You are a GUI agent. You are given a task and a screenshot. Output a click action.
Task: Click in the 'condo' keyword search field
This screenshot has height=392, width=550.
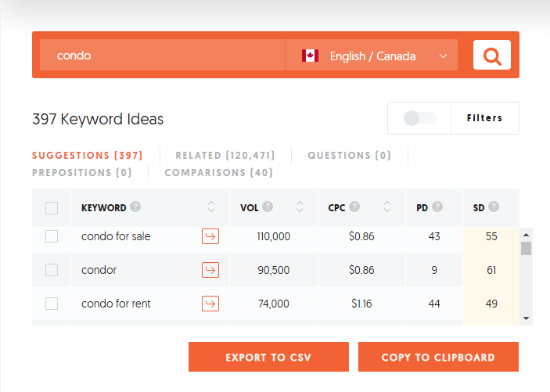tap(162, 56)
